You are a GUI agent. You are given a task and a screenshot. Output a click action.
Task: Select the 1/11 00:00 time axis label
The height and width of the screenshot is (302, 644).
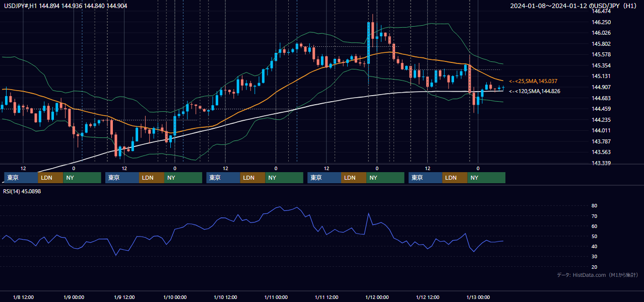tap(276, 297)
